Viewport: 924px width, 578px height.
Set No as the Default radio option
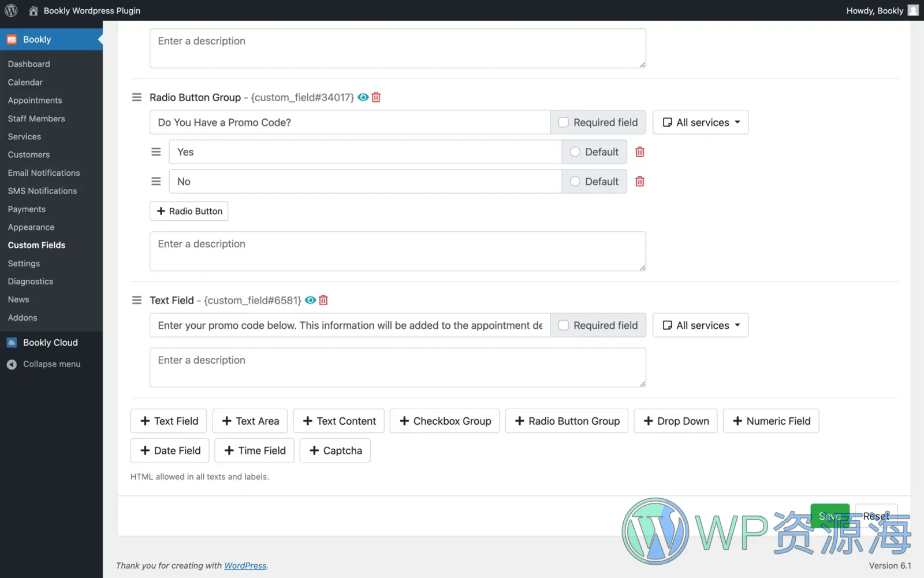click(x=575, y=181)
